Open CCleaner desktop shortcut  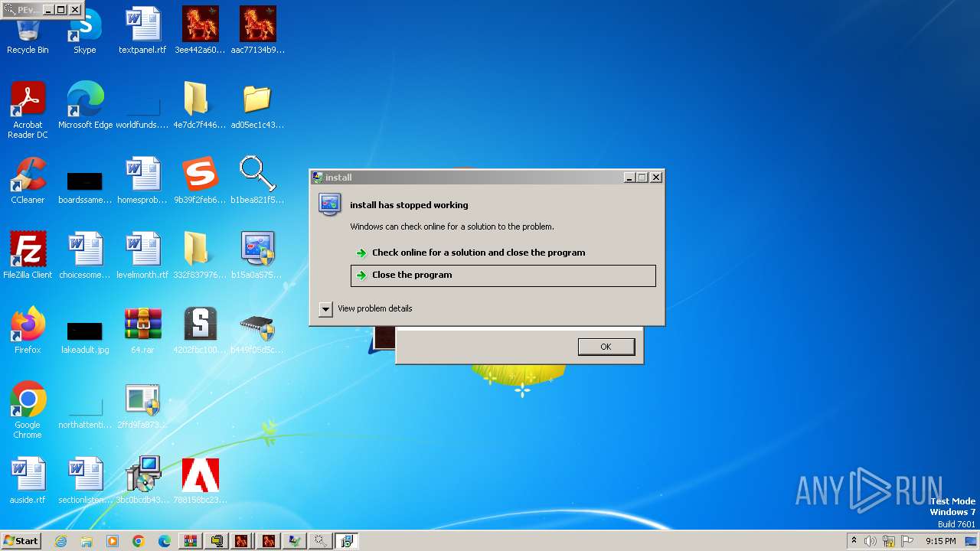point(28,181)
